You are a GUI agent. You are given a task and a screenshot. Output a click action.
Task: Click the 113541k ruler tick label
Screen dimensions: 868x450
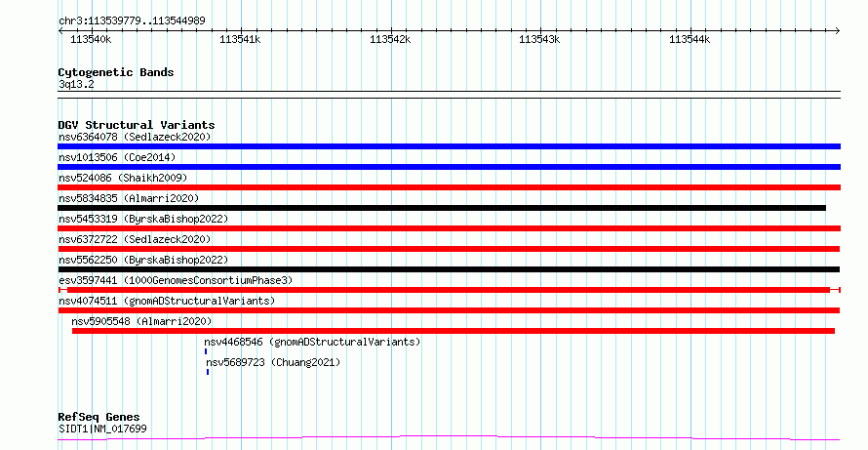click(x=240, y=40)
